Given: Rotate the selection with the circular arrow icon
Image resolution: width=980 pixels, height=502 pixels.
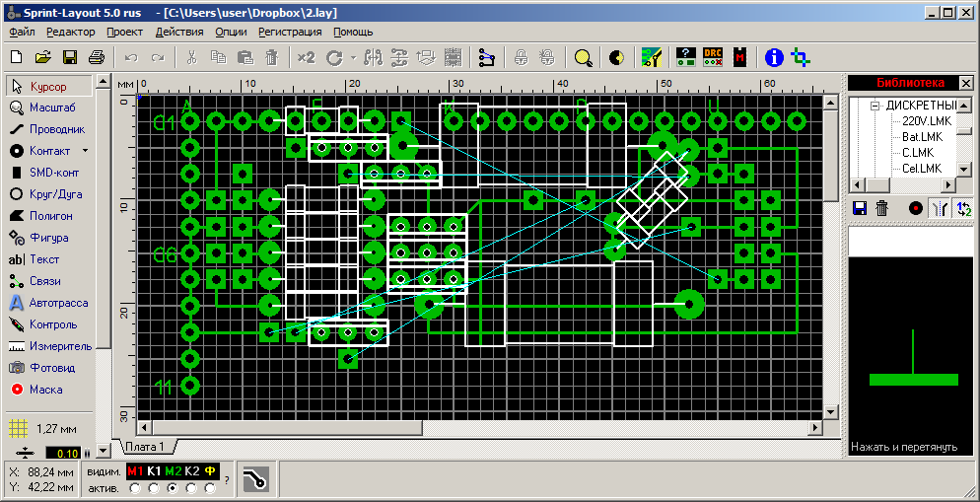Looking at the screenshot, I should point(335,57).
